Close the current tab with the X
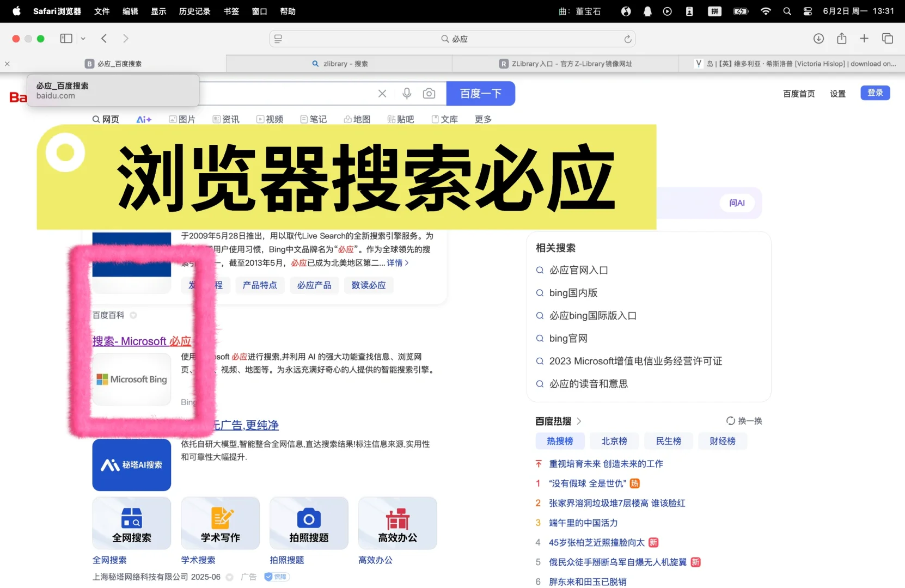This screenshot has width=905, height=588. [7, 64]
